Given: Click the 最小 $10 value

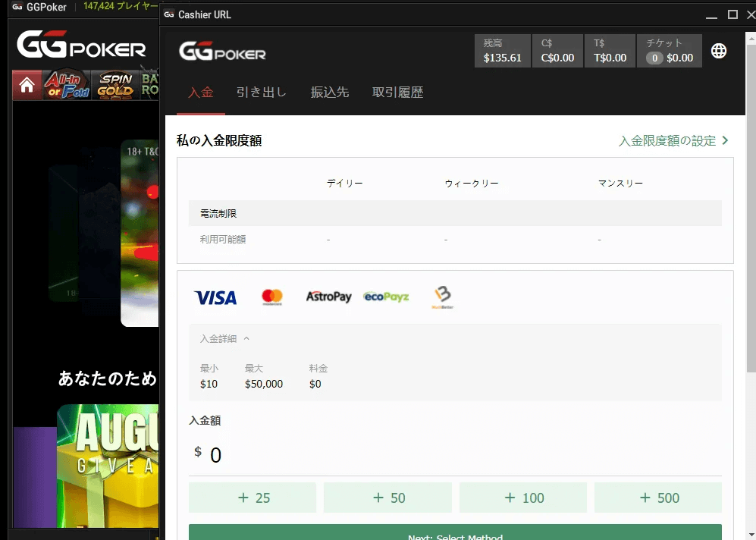Looking at the screenshot, I should (209, 384).
